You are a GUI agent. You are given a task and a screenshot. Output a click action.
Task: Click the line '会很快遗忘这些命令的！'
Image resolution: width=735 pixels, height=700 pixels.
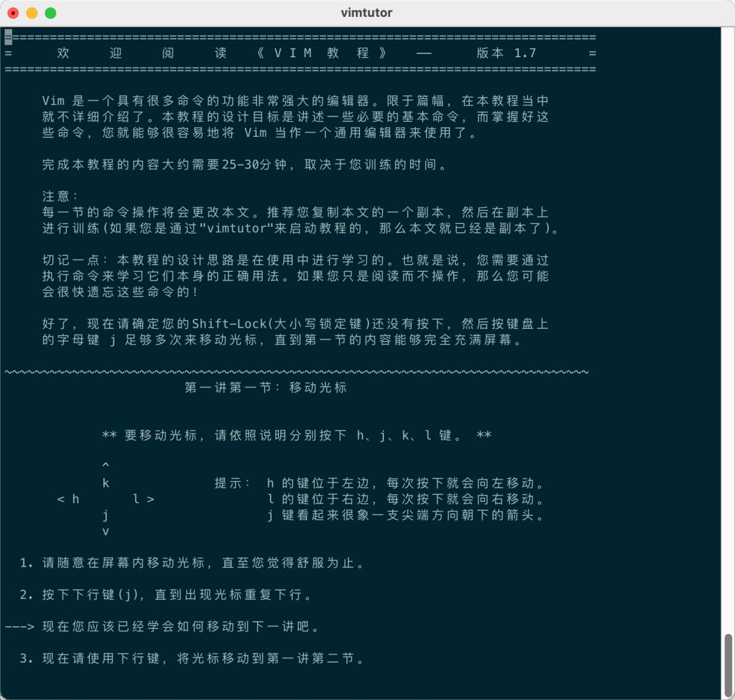coord(120,292)
